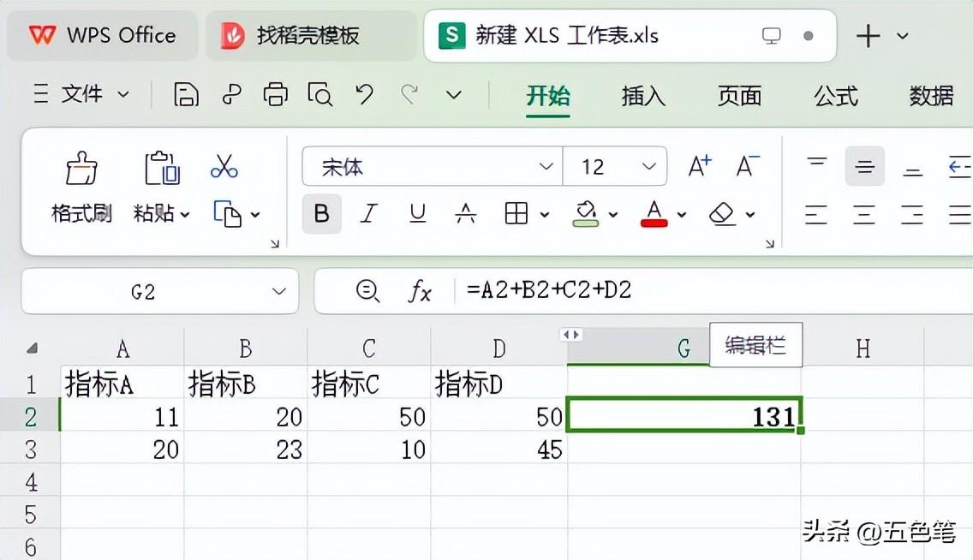Image resolution: width=973 pixels, height=560 pixels.
Task: Add a new tab with plus button
Action: pos(869,36)
